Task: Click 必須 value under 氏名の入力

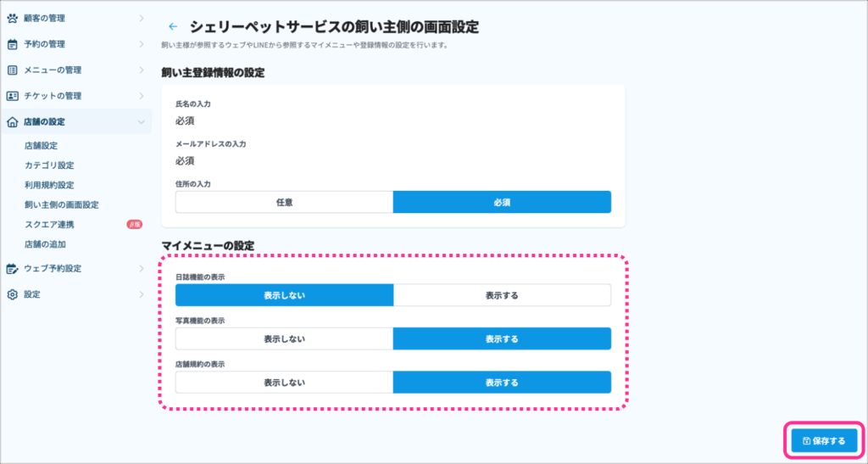Action: point(185,121)
